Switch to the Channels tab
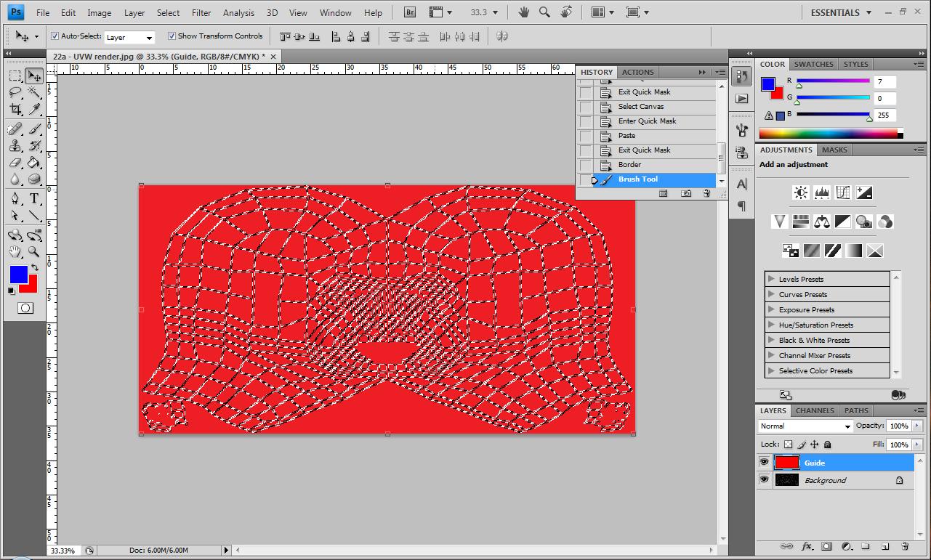Viewport: 931px width, 560px height. coord(814,410)
